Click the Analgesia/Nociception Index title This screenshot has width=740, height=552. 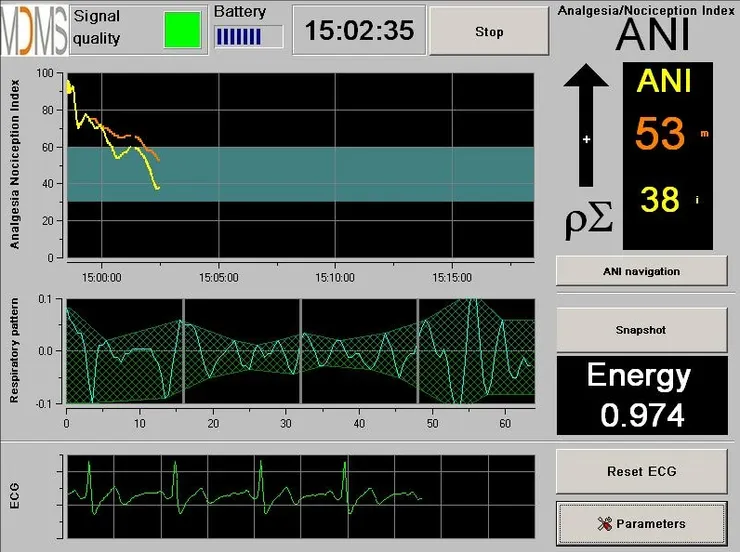646,10
